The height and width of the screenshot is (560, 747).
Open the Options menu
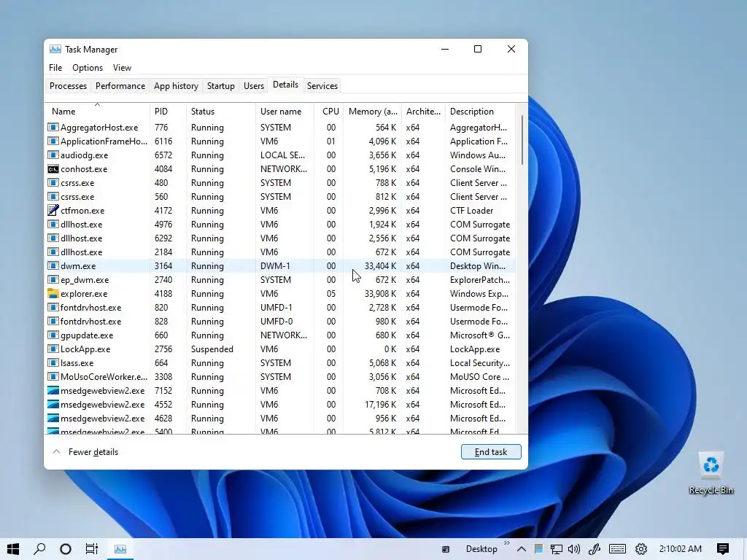pyautogui.click(x=88, y=68)
